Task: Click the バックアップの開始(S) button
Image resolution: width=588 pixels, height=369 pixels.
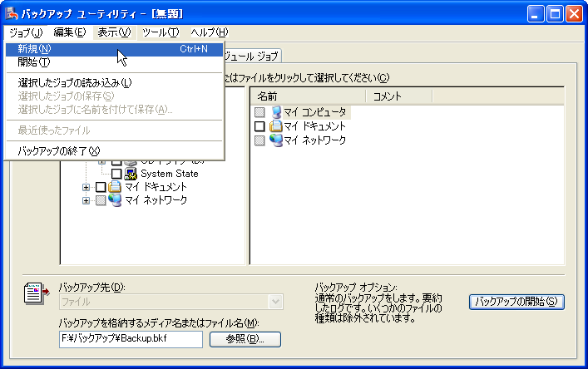Action: point(516,302)
